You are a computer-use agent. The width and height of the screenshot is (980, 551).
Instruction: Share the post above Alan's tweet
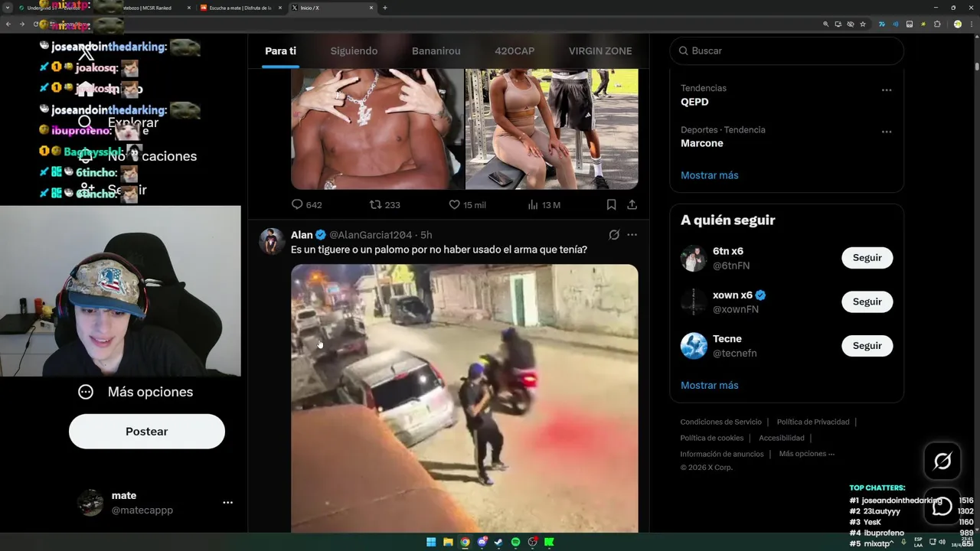632,204
